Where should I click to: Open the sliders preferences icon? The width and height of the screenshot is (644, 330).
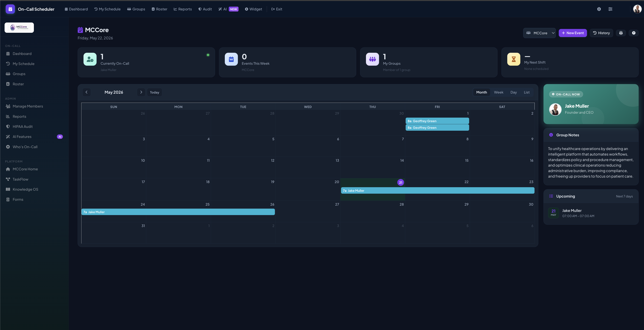[x=610, y=9]
